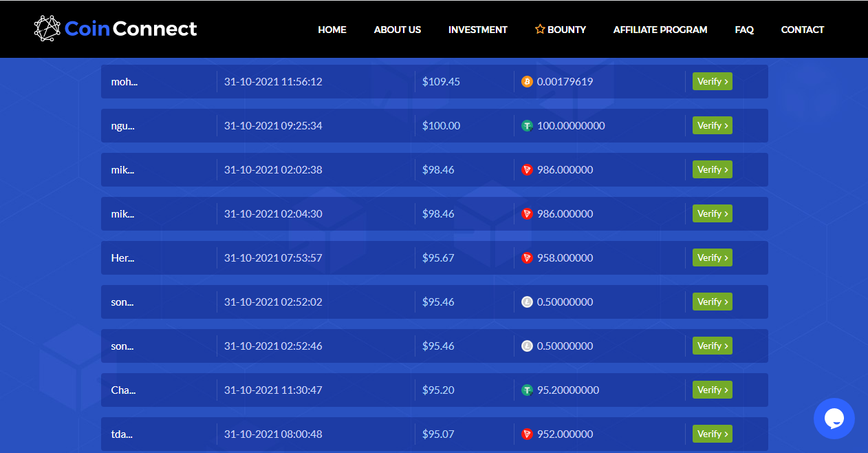Open the About Us page
The image size is (868, 453).
pos(398,30)
